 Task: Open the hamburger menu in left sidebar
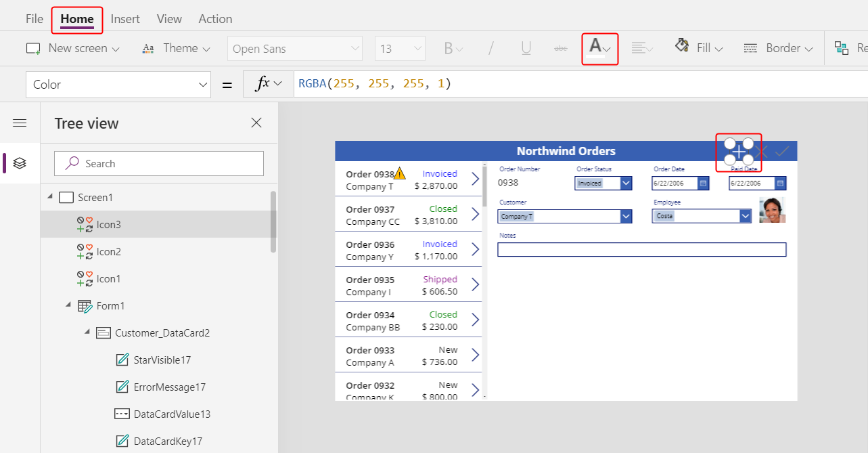[x=20, y=123]
